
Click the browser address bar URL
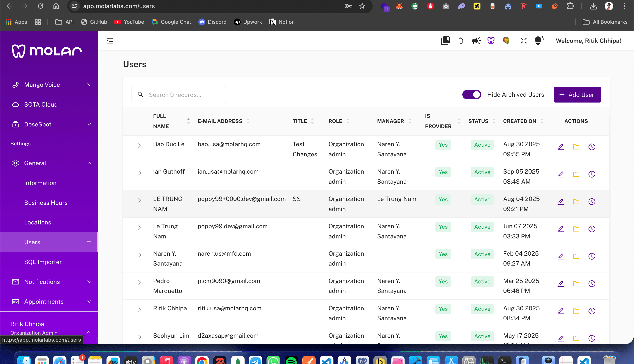(119, 6)
